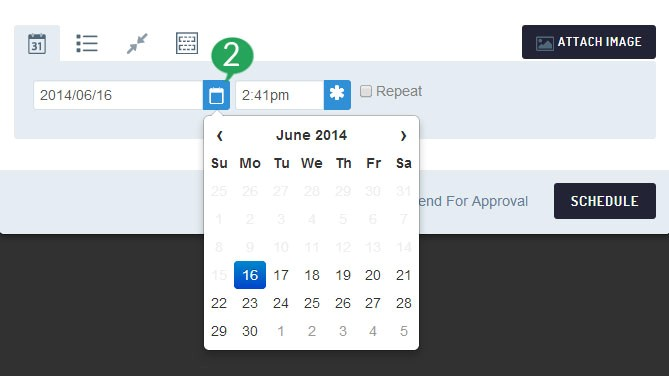Screen dimensions: 669x376
Task: Click the date field showing 2014/06/16
Action: tap(118, 95)
